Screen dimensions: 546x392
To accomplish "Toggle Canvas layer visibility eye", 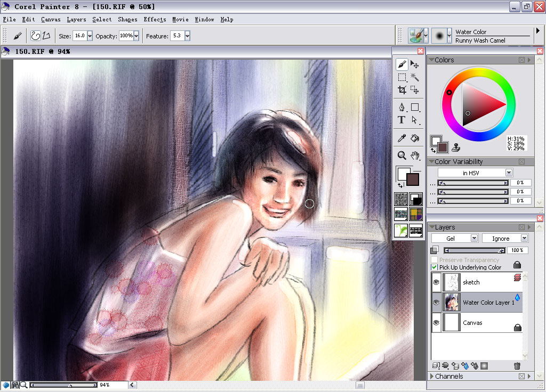I will click(436, 322).
